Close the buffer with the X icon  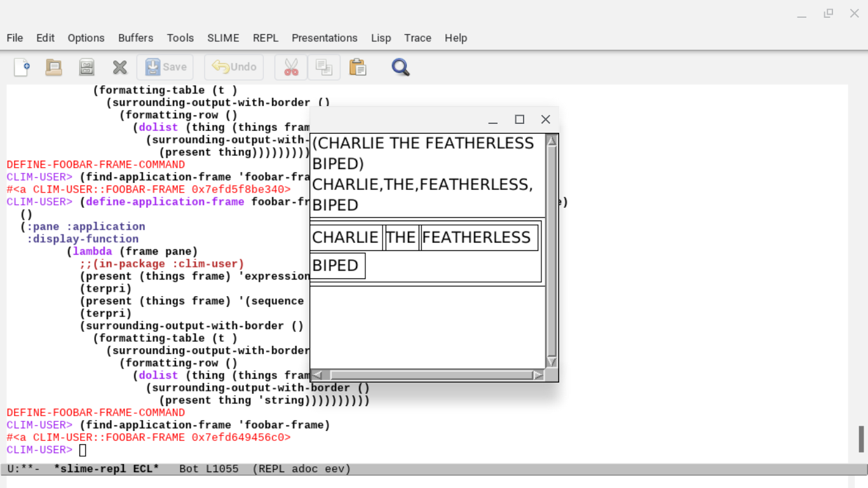(x=119, y=67)
